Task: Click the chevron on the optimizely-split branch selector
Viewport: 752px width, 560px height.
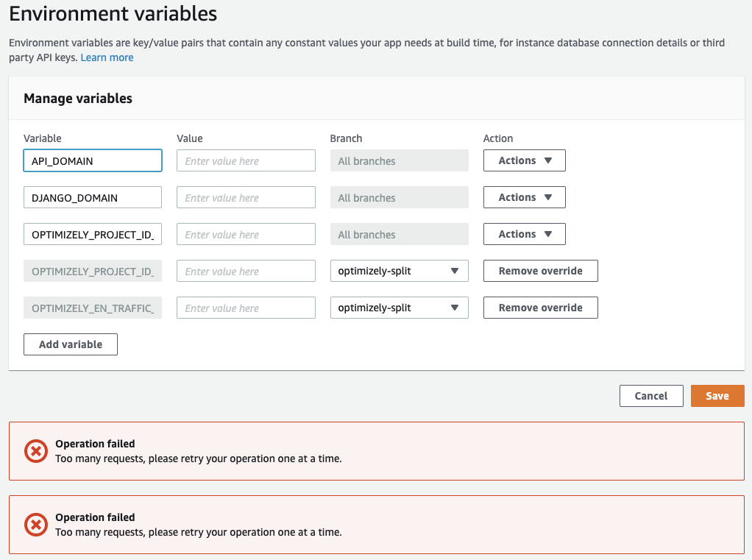Action: pyautogui.click(x=456, y=271)
